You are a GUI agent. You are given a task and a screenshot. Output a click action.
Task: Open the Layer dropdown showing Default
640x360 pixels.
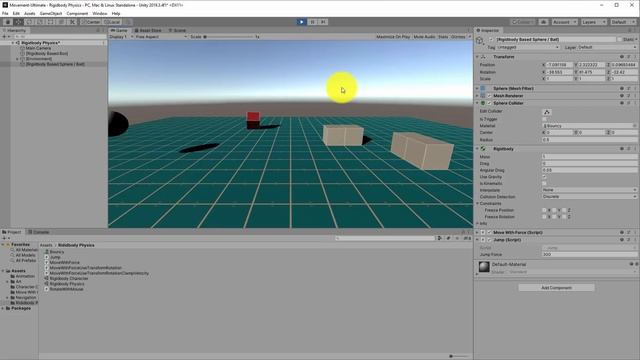(607, 47)
